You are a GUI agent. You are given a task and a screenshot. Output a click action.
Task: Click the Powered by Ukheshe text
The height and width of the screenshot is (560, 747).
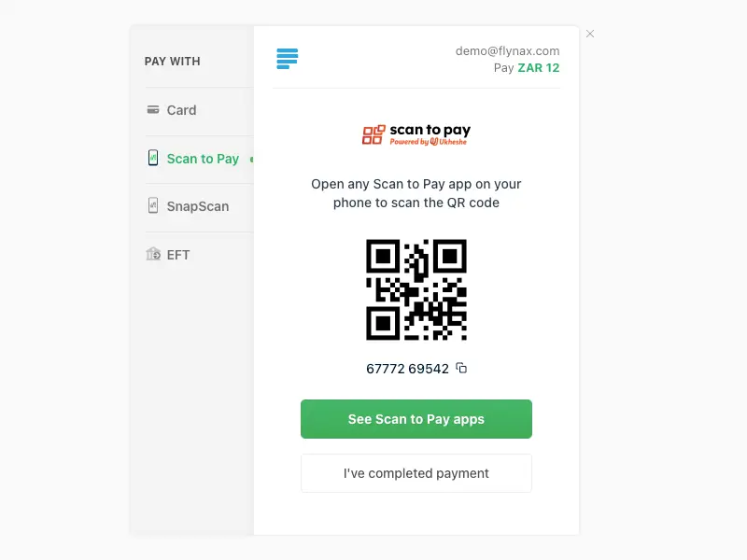tap(429, 142)
